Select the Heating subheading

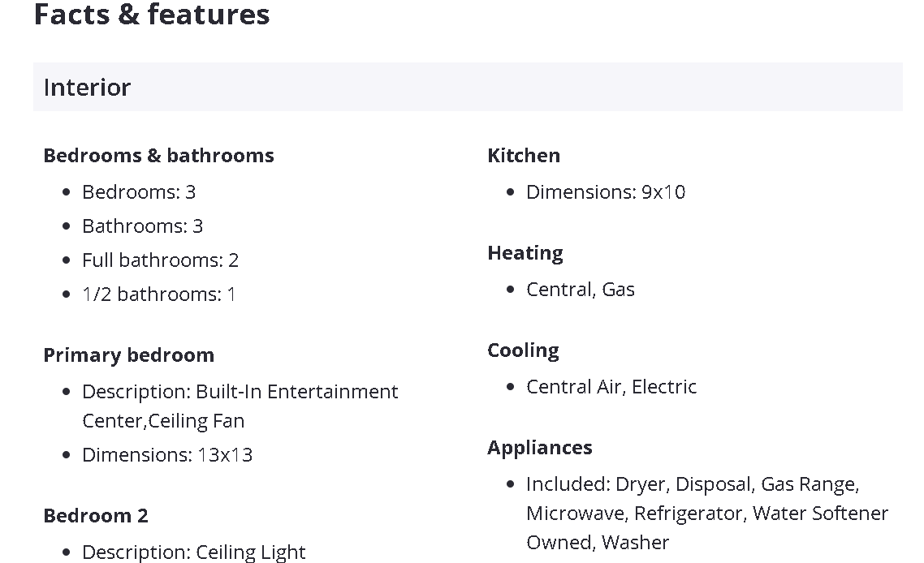pos(525,253)
